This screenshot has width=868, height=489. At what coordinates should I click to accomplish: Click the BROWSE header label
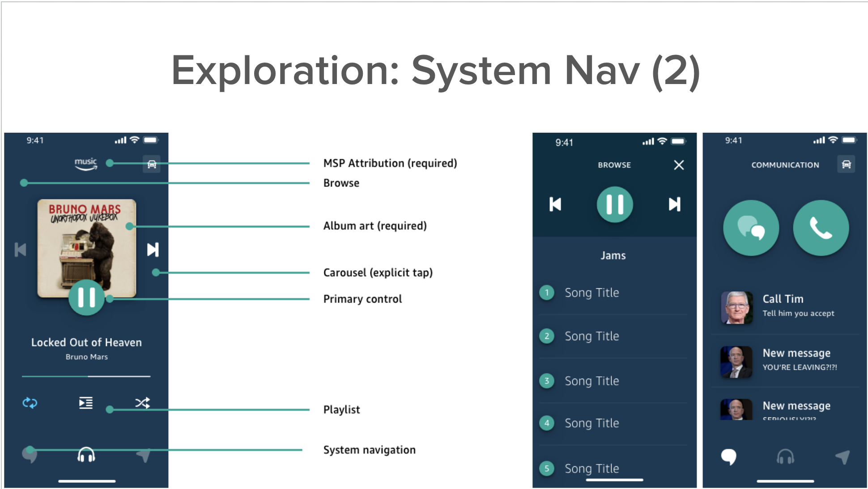614,165
